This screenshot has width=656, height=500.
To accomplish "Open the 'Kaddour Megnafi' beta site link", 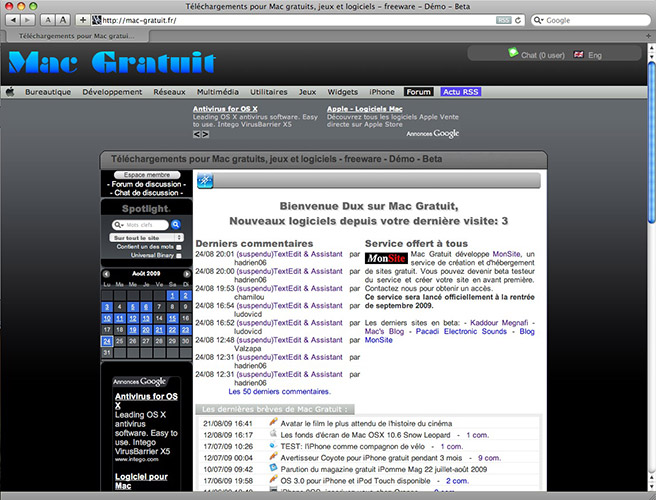I will (499, 323).
